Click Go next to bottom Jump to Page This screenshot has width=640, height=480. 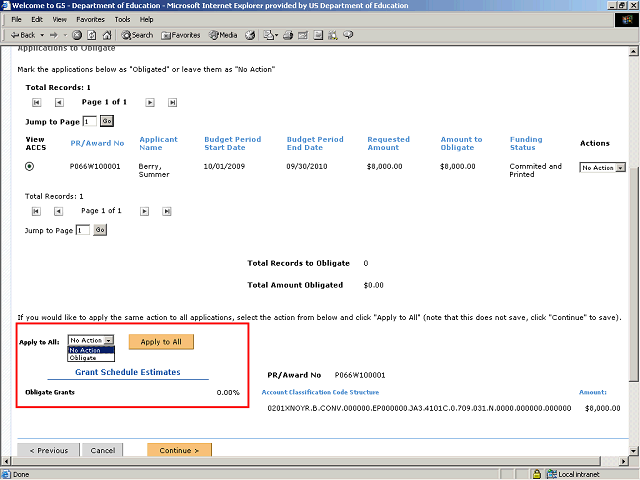coord(100,230)
